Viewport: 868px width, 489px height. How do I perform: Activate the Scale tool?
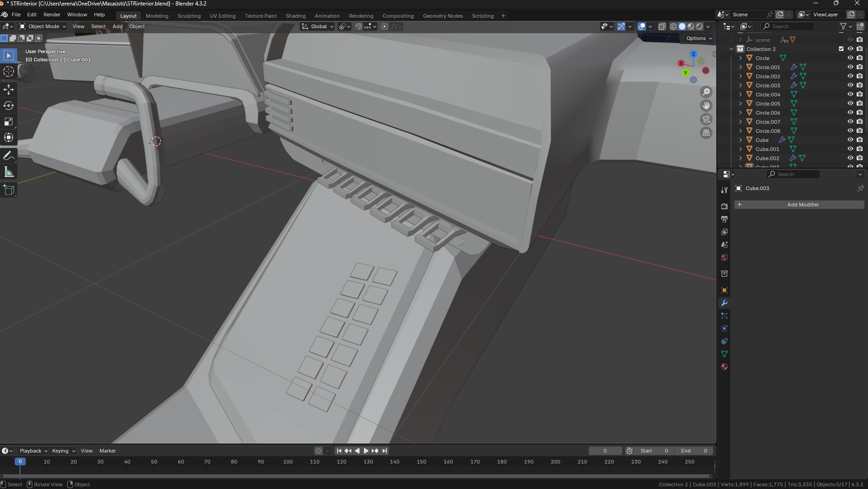point(9,121)
